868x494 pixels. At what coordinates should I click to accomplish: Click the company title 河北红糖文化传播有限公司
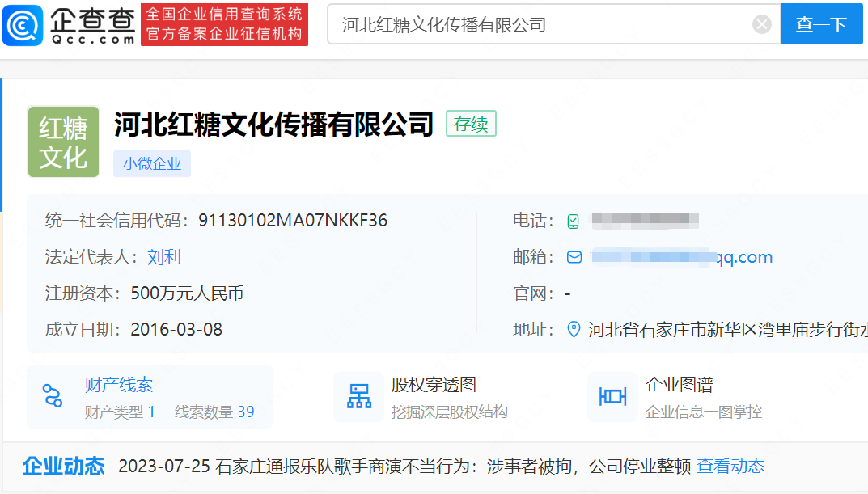tap(273, 124)
